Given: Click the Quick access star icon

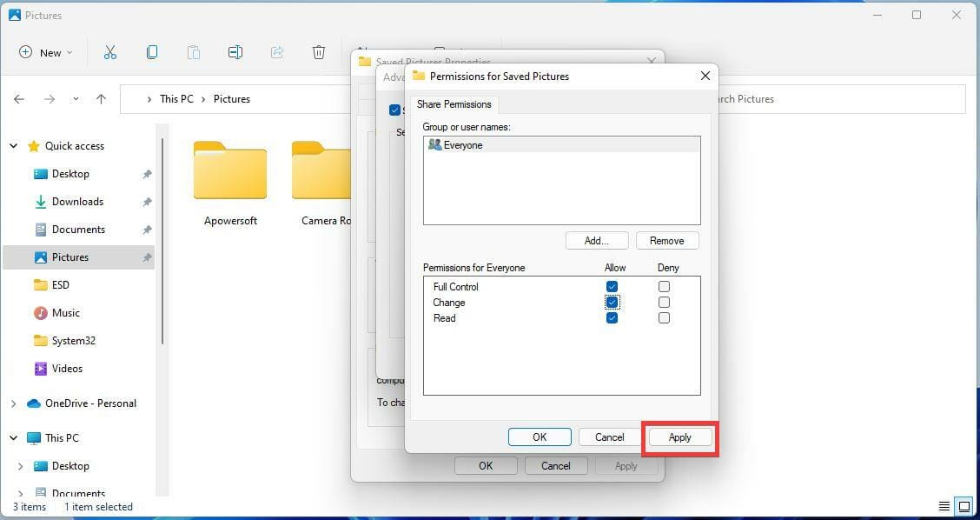Looking at the screenshot, I should tap(33, 146).
